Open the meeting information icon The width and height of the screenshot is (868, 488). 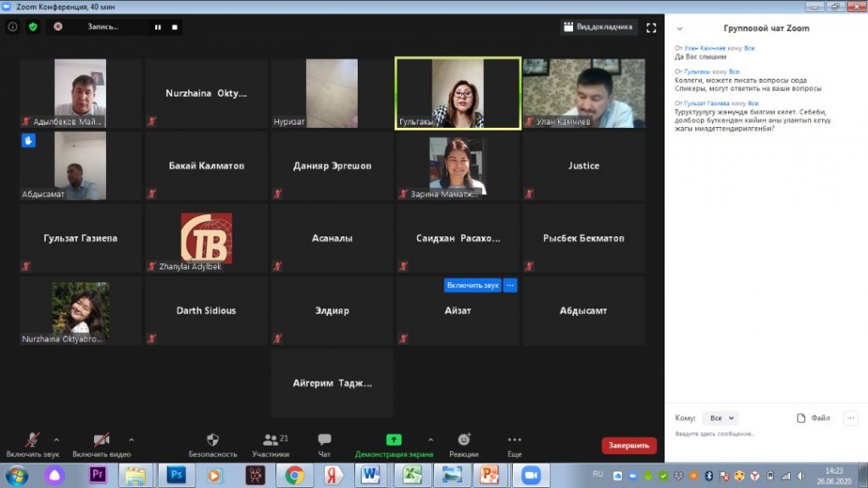click(x=12, y=26)
